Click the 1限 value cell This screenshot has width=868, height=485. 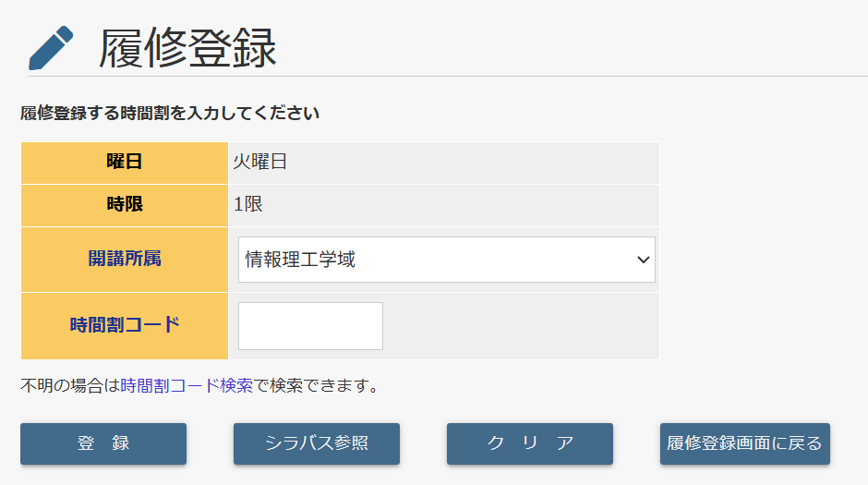(x=248, y=205)
